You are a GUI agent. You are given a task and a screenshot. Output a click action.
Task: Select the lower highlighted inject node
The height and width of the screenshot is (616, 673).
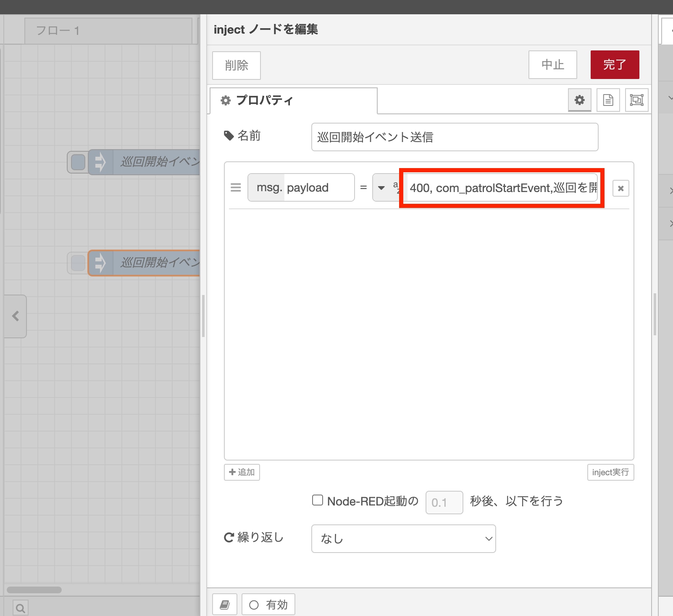[x=144, y=263]
